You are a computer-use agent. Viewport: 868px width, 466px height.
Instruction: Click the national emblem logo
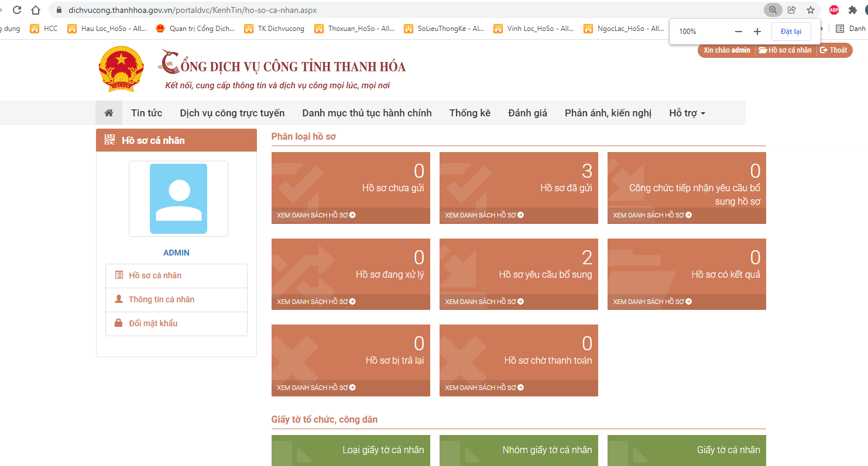click(121, 70)
